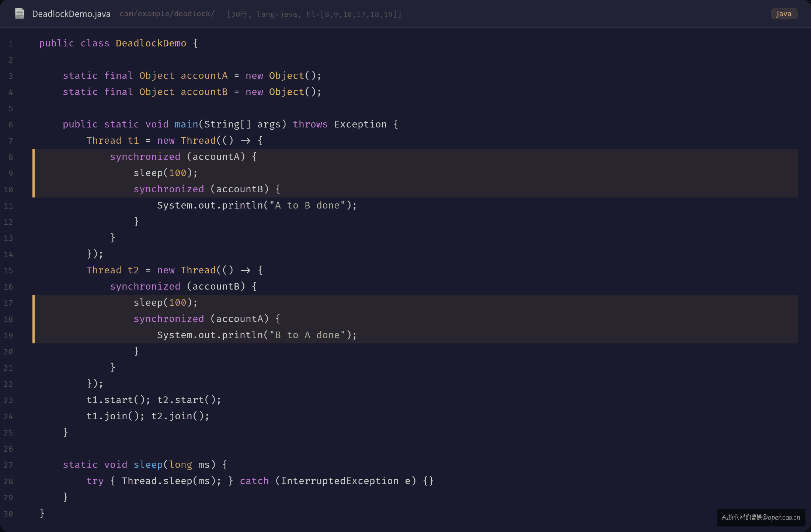Click sleep(100) on line 17
Image resolution: width=811 pixels, height=532 pixels.
[x=163, y=302]
